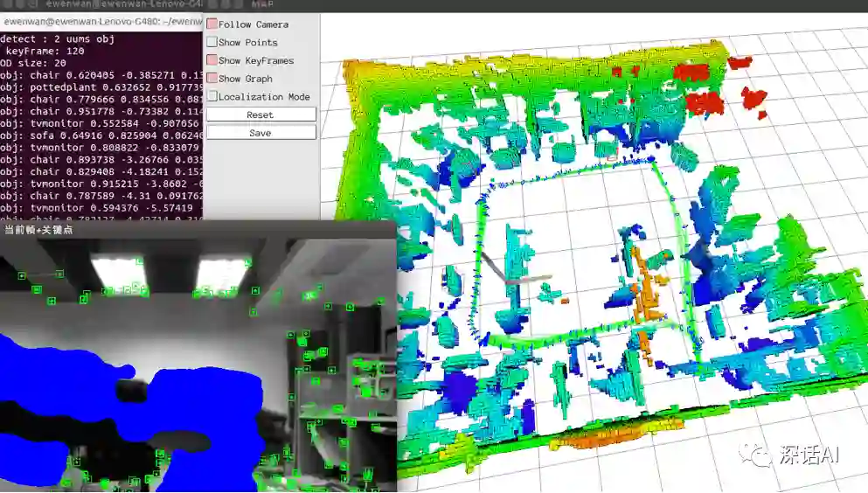Toggle the Show Graph checkbox
Screen dimensions: 868x493
(212, 79)
